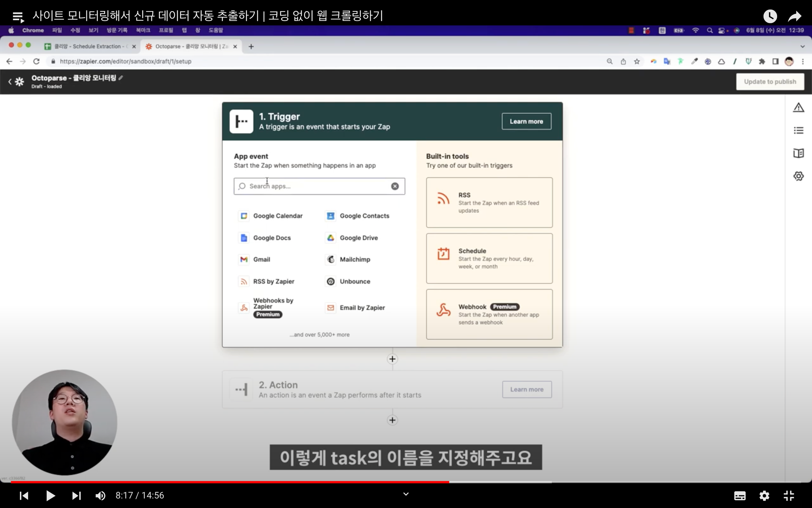Open Wi-Fi status in menu bar
This screenshot has height=508, width=812.
pos(695,30)
